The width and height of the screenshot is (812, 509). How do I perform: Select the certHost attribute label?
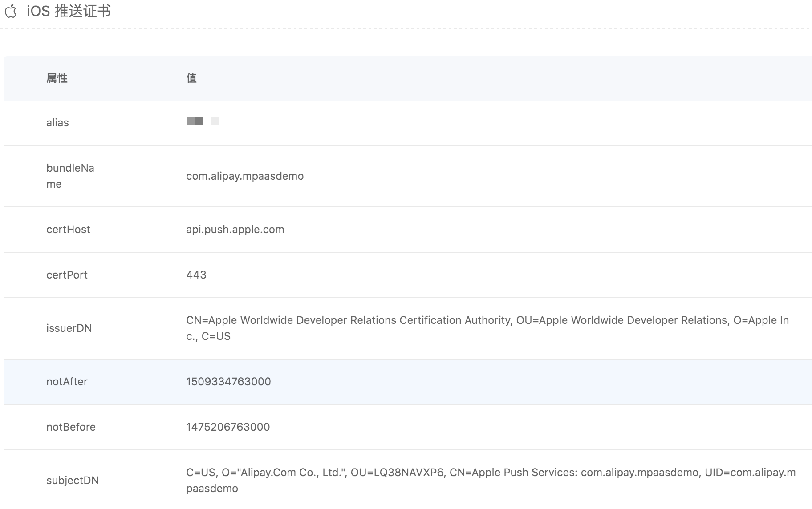tap(68, 230)
